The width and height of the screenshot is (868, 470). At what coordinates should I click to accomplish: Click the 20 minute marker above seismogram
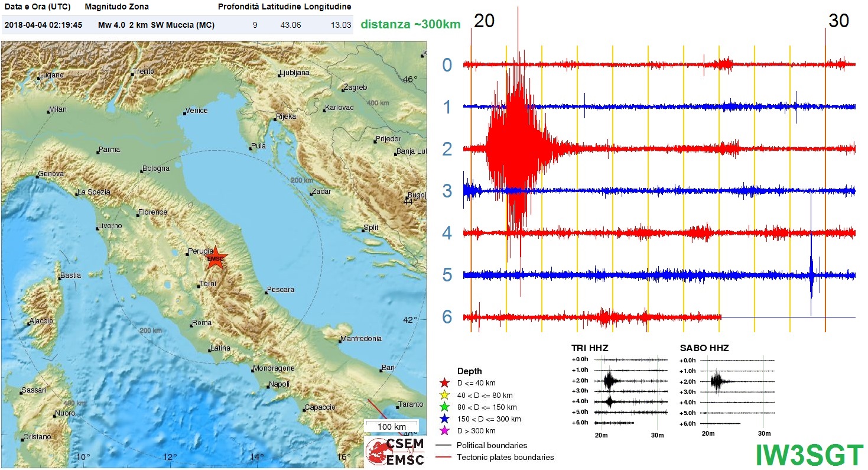click(x=484, y=21)
